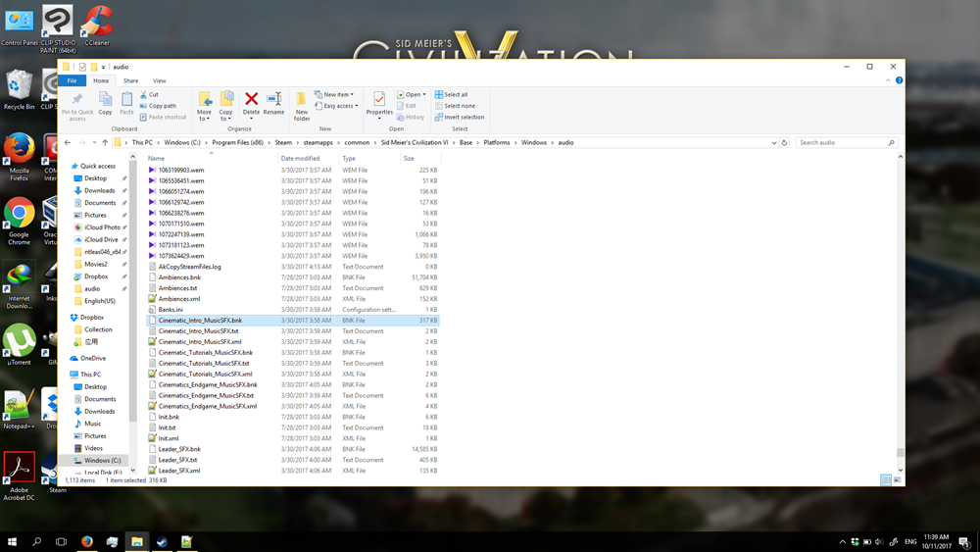
Task: Collapse the ribbon with the chevron
Action: [888, 80]
